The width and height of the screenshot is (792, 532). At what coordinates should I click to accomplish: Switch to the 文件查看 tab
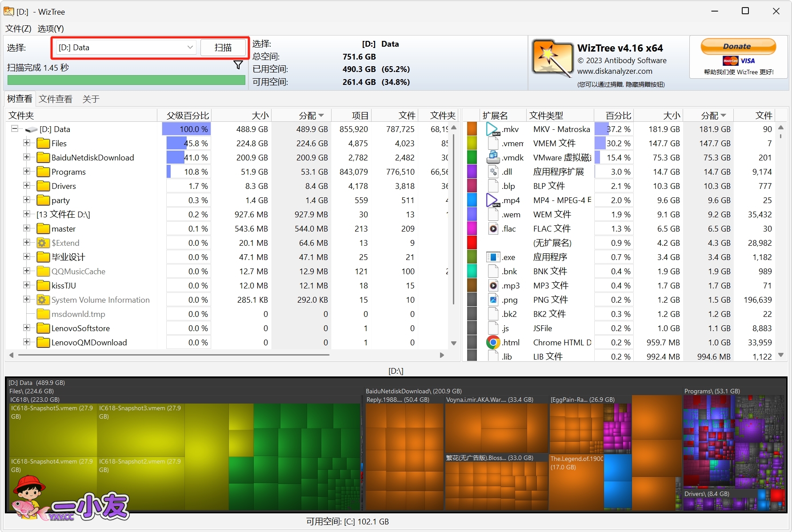click(x=56, y=99)
